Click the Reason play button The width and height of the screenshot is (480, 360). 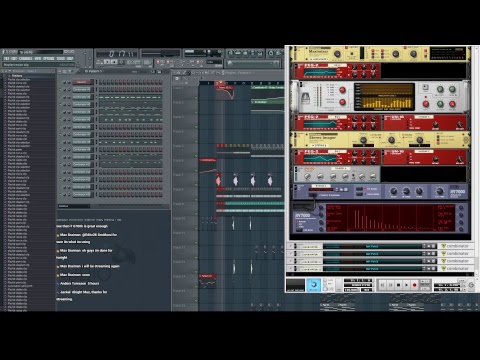click(x=406, y=285)
